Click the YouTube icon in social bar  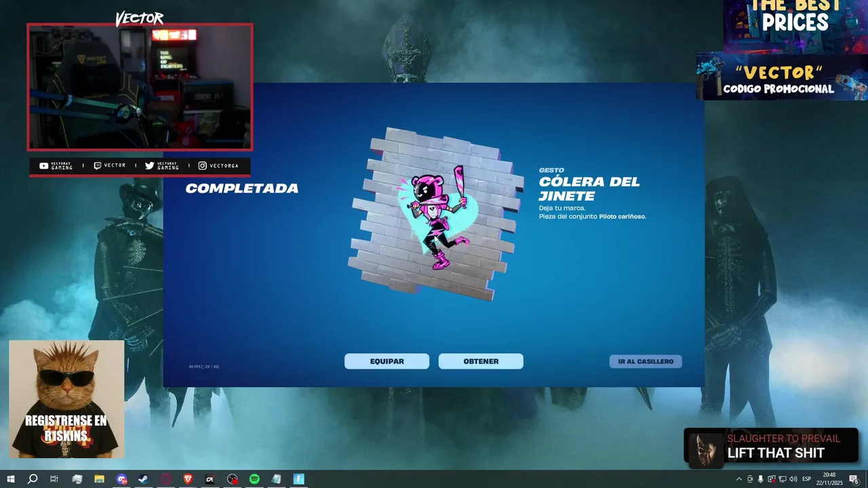point(44,165)
